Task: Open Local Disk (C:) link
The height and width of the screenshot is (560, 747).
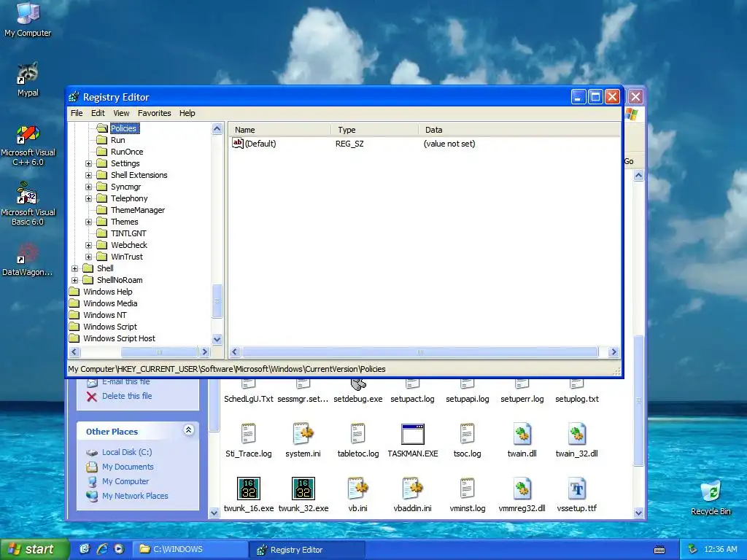Action: pos(127,452)
